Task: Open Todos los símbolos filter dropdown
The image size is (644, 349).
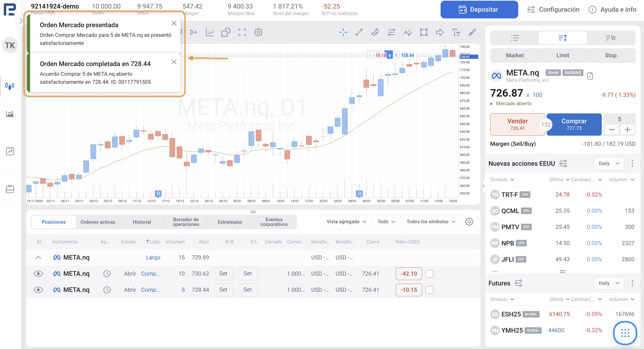Action: pos(431,222)
